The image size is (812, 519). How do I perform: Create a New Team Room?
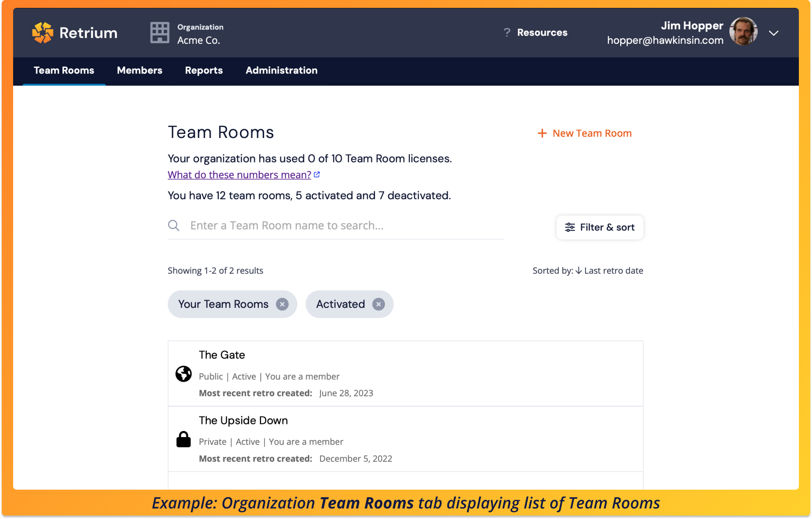pos(585,133)
